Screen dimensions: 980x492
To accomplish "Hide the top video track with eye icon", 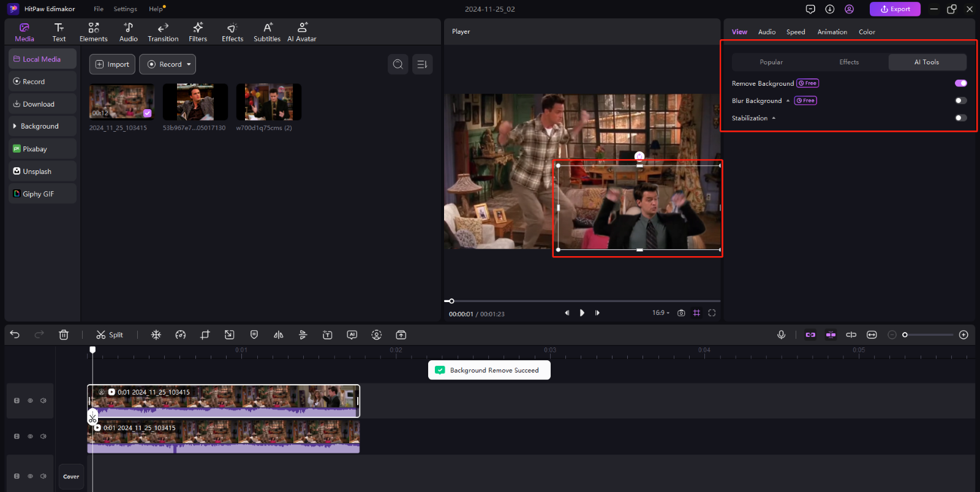I will [x=30, y=401].
